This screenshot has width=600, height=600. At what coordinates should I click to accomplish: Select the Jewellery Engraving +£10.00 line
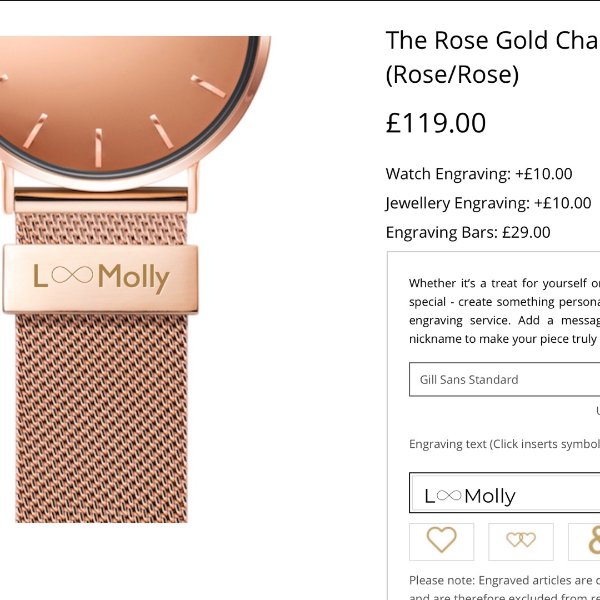(x=488, y=203)
